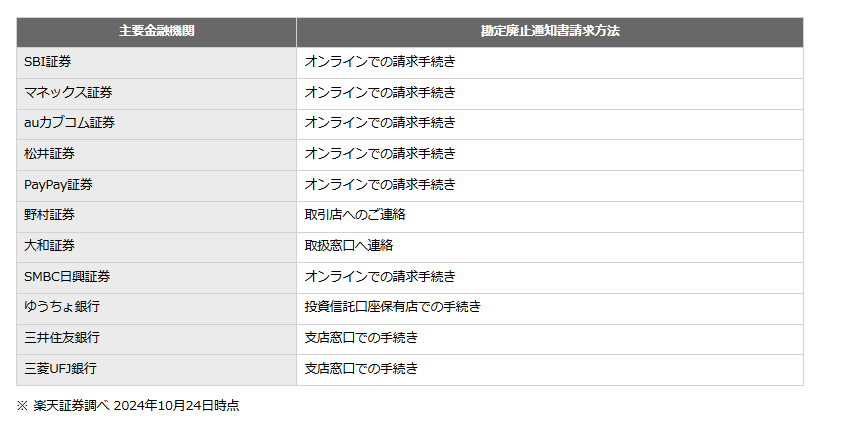
Task: Click the ゆうちょ銀行 row label
Action: 62,307
